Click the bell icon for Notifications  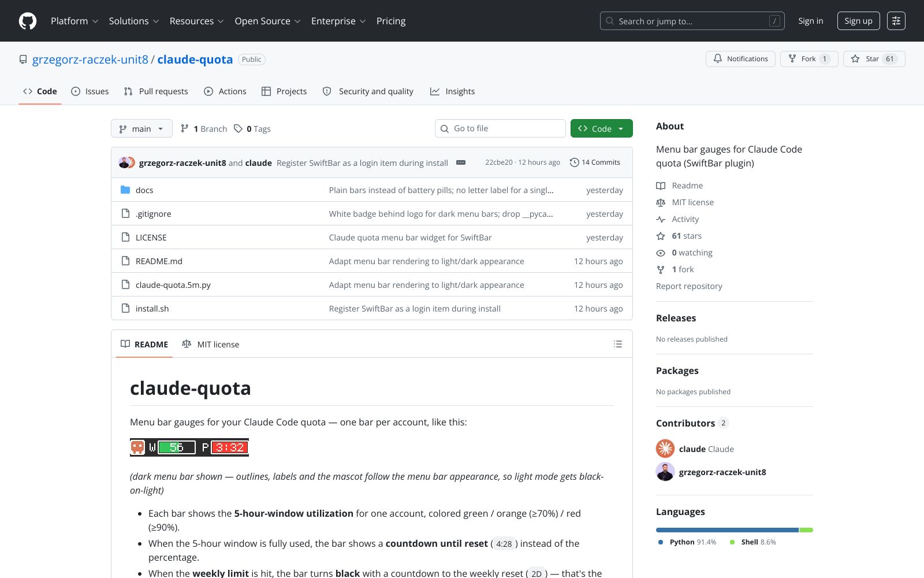pyautogui.click(x=718, y=59)
